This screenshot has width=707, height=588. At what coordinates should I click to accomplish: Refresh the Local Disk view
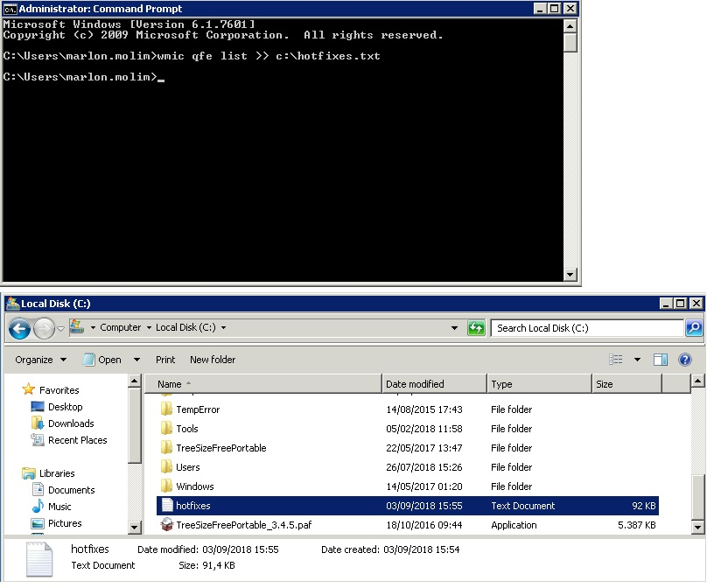[476, 328]
